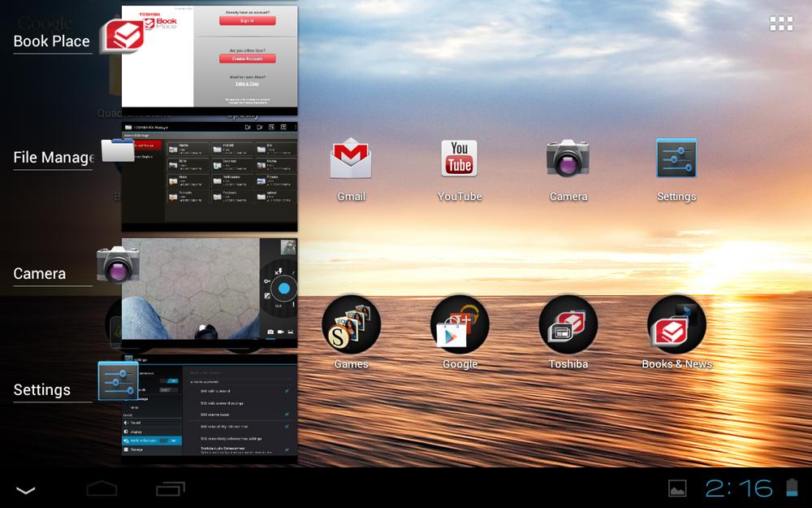This screenshot has height=508, width=812.
Task: Select the File Manager label in recents
Action: click(54, 157)
